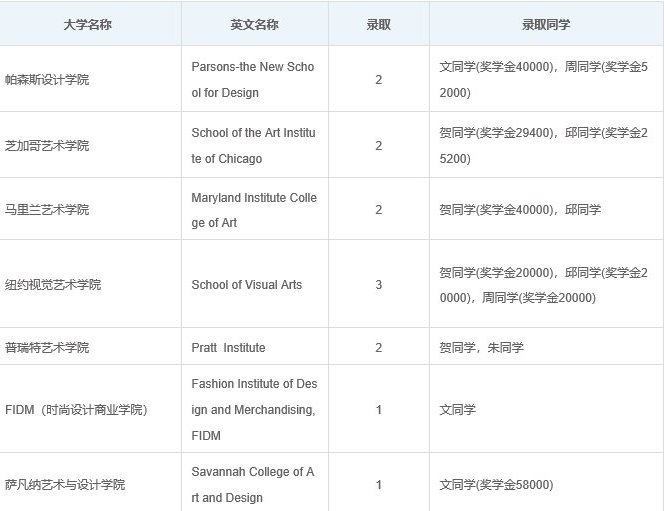Click the admission count 3 cell
Viewport: 664px width, 511px height.
point(378,285)
